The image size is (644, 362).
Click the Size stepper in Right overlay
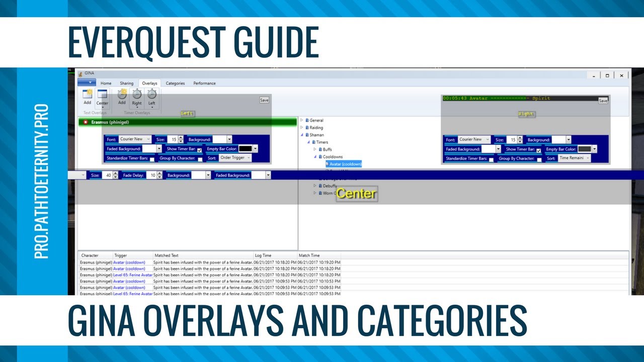[520, 140]
